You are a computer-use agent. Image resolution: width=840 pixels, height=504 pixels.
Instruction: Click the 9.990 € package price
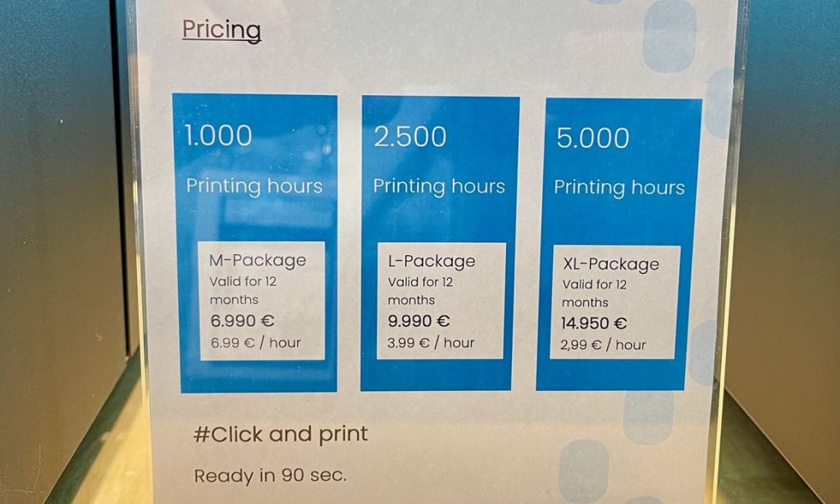point(418,321)
